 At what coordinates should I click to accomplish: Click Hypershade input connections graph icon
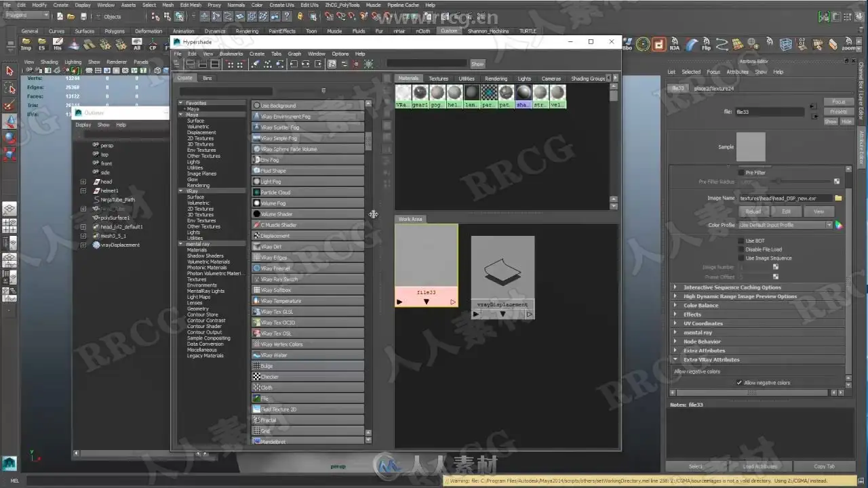294,64
